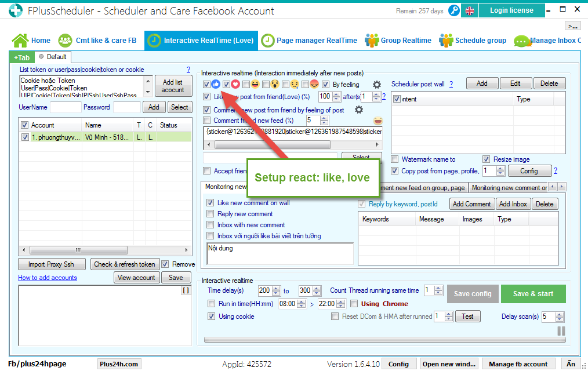Image resolution: width=588 pixels, height=371 pixels.
Task: Click the Love heart reaction icon
Action: (x=235, y=84)
